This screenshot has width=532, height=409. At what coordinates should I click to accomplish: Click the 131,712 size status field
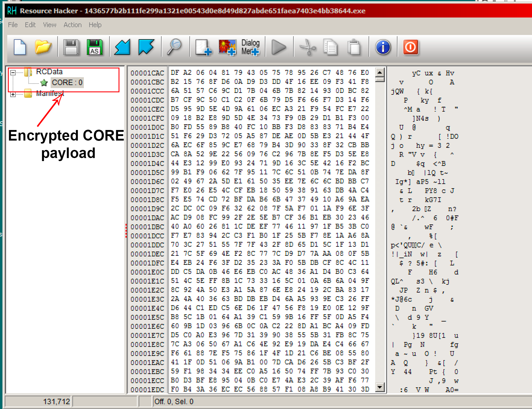[x=38, y=401]
